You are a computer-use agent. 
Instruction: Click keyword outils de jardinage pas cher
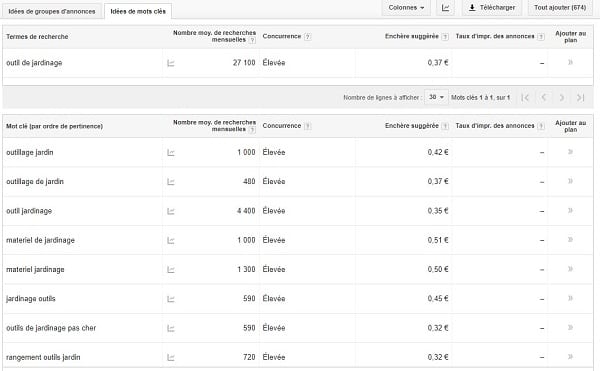click(x=51, y=328)
